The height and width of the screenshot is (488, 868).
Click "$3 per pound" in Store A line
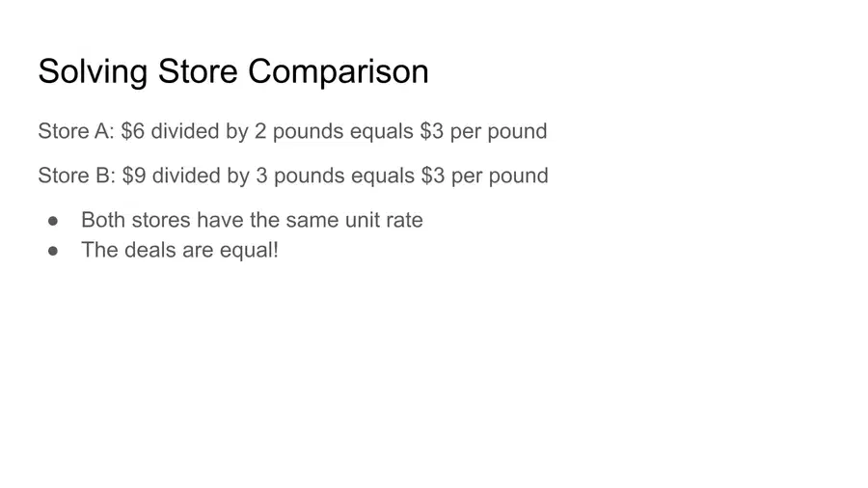click(x=484, y=132)
